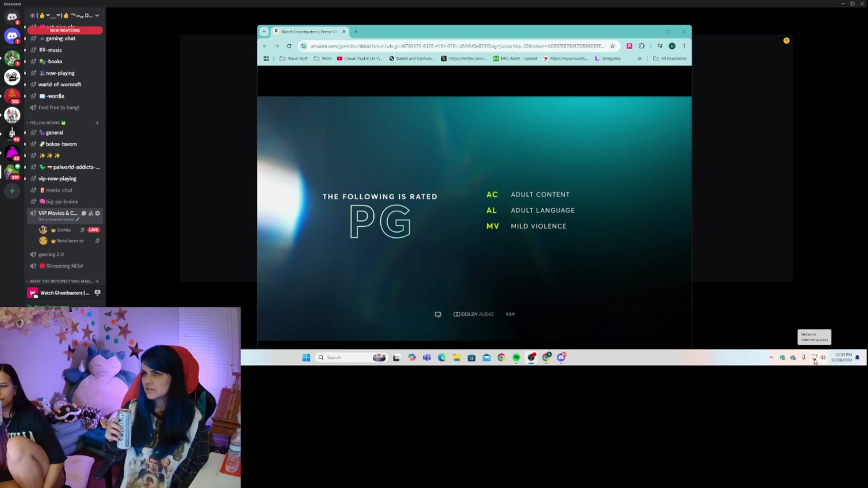Viewport: 868px width, 488px height.
Task: Open Chrome profile avatar
Action: tap(672, 46)
